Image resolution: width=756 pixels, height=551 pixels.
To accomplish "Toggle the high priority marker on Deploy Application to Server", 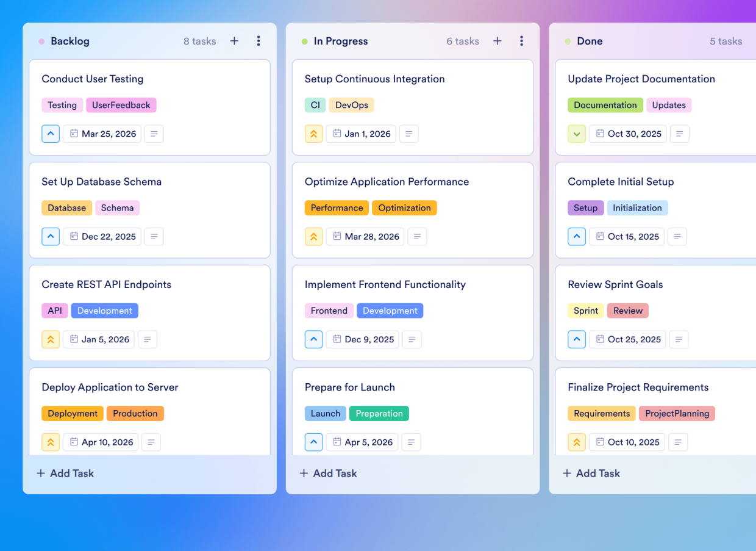I will (51, 442).
